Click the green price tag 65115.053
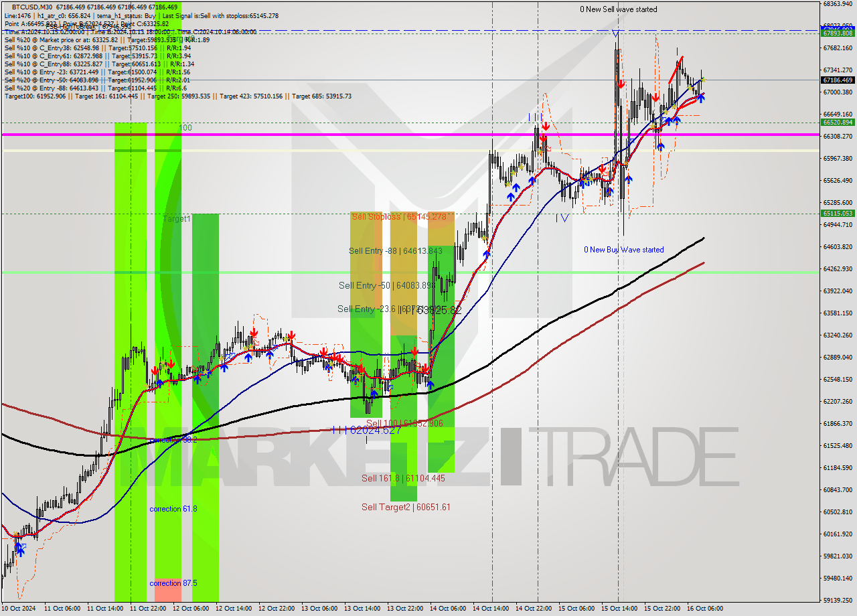Image resolution: width=857 pixels, height=616 pixels. pos(837,214)
